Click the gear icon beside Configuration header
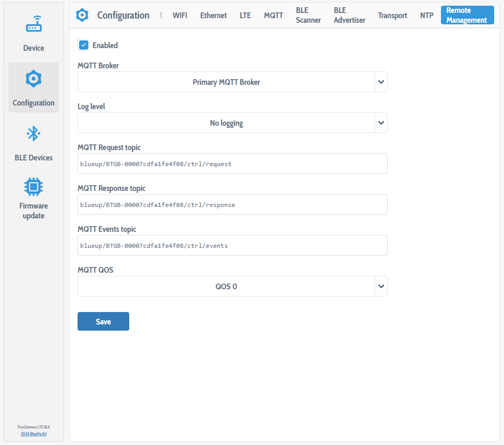 [82, 15]
